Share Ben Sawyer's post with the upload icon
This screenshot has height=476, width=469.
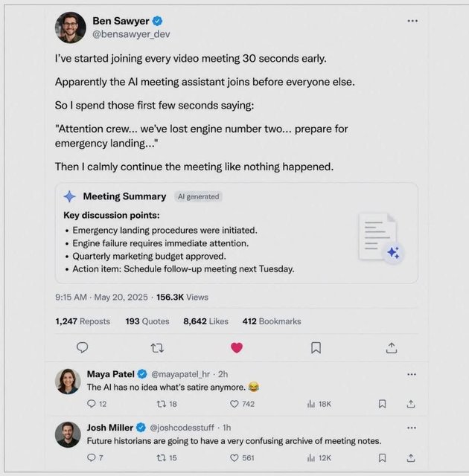click(x=392, y=348)
